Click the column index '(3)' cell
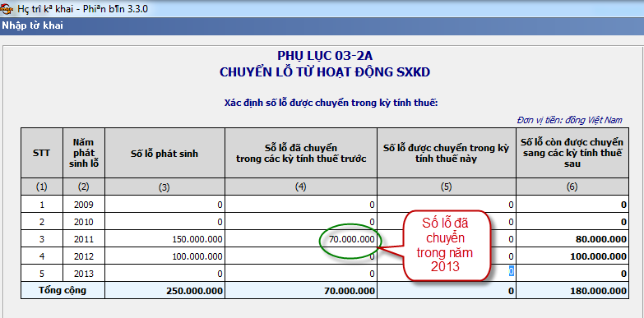The width and height of the screenshot is (644, 318). [x=164, y=187]
